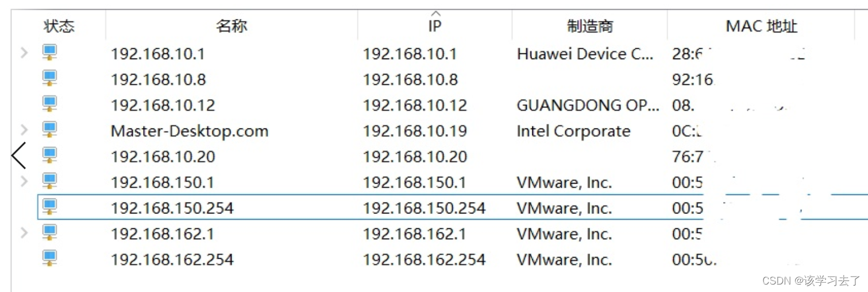Click the icon of the 192.168.150.254 row
The image size is (868, 292).
point(50,208)
